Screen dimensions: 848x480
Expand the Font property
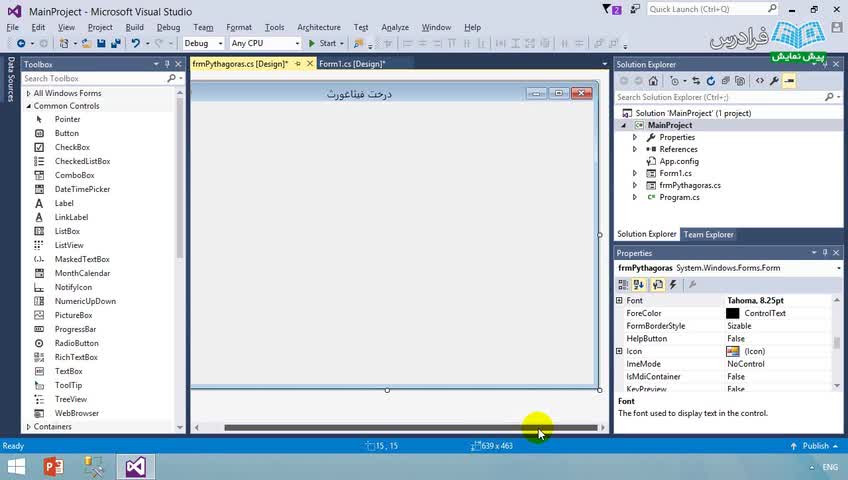pos(619,301)
